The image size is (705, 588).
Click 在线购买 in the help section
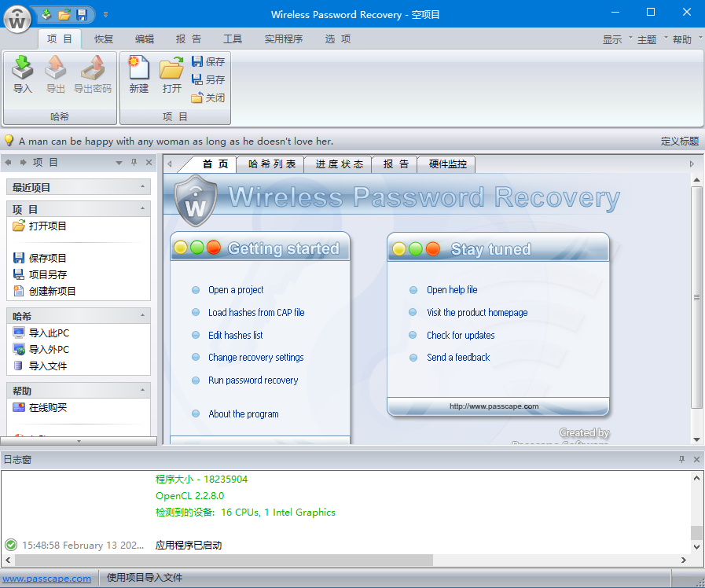point(39,408)
